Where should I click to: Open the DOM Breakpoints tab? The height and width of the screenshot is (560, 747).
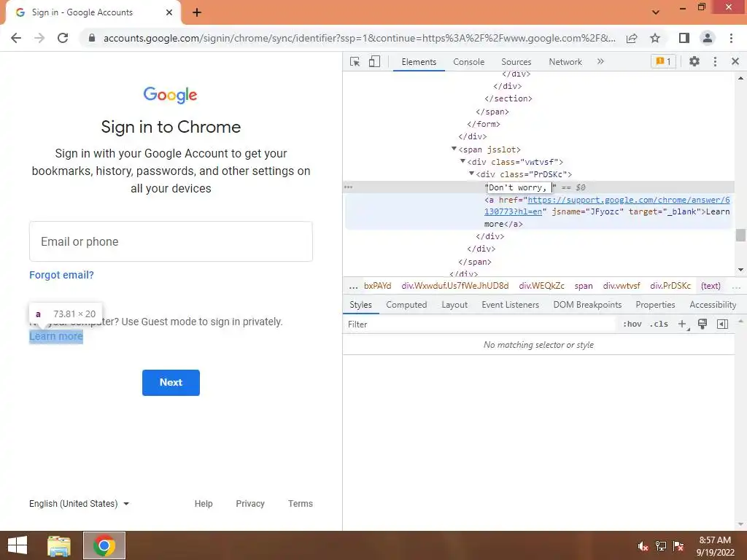[x=587, y=305]
